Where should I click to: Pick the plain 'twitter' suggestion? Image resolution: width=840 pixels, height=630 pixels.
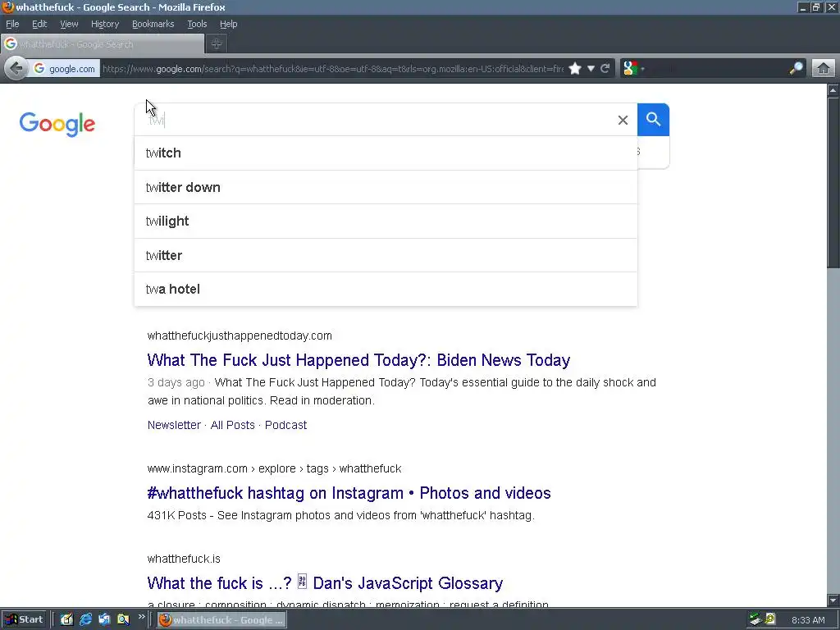click(386, 256)
